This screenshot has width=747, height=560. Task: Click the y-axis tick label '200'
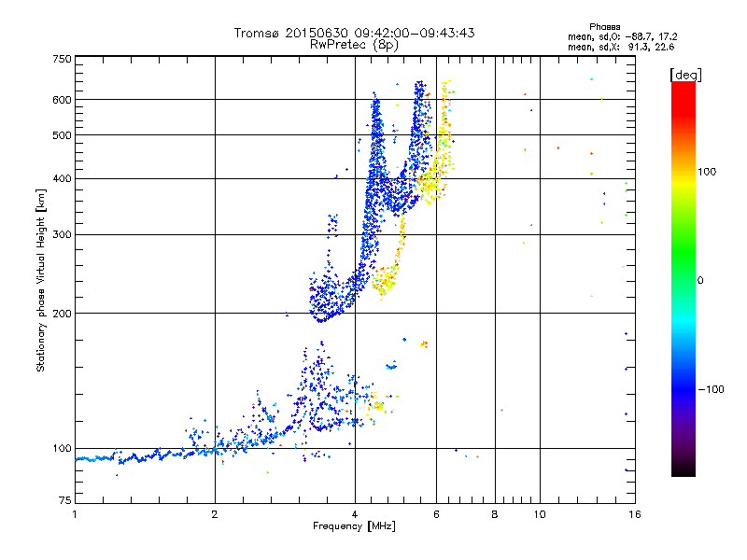(x=62, y=314)
